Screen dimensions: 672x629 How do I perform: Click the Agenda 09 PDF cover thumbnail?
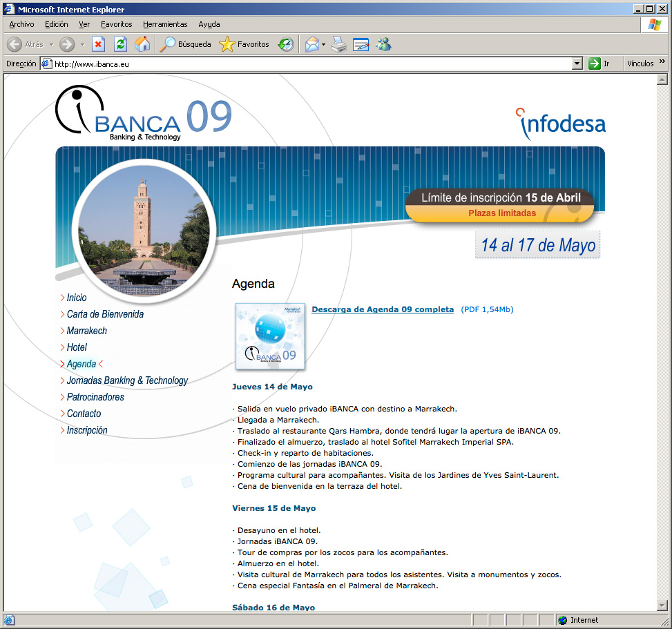(x=270, y=336)
